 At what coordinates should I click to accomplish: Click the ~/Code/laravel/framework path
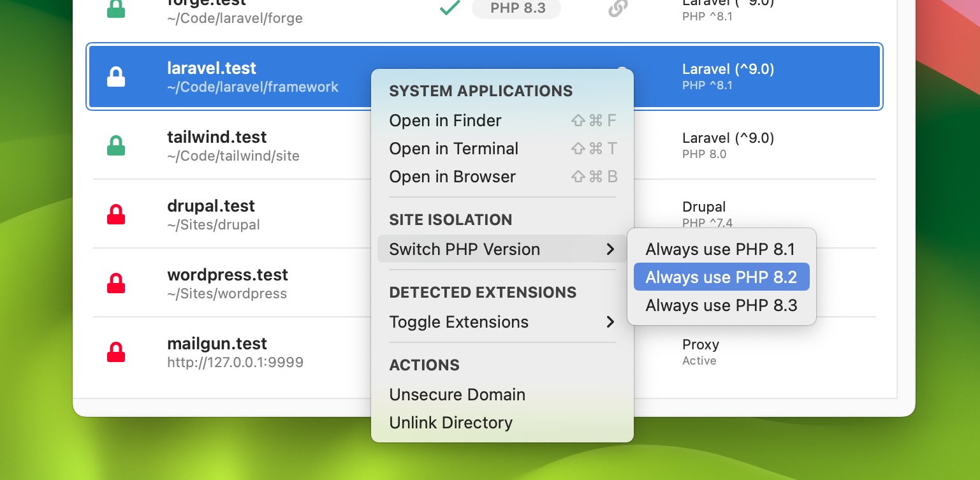252,87
